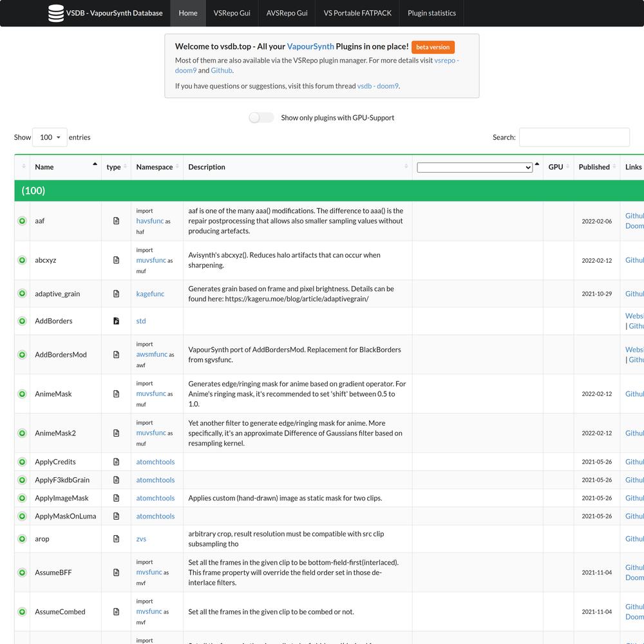Expand row details for aaf
644x644 pixels.
22,221
